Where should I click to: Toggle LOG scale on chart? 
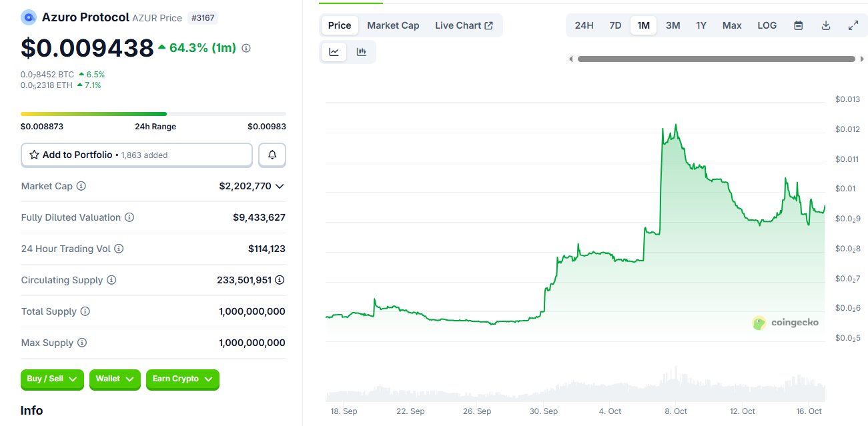point(767,25)
